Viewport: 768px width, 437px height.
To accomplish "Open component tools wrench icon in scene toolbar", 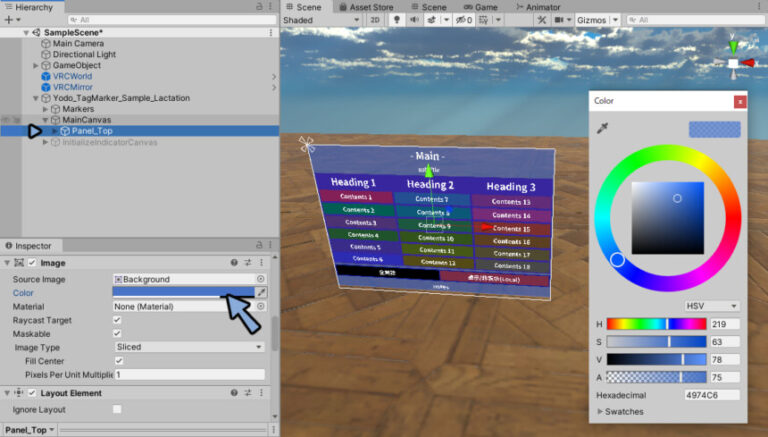I will tap(541, 20).
